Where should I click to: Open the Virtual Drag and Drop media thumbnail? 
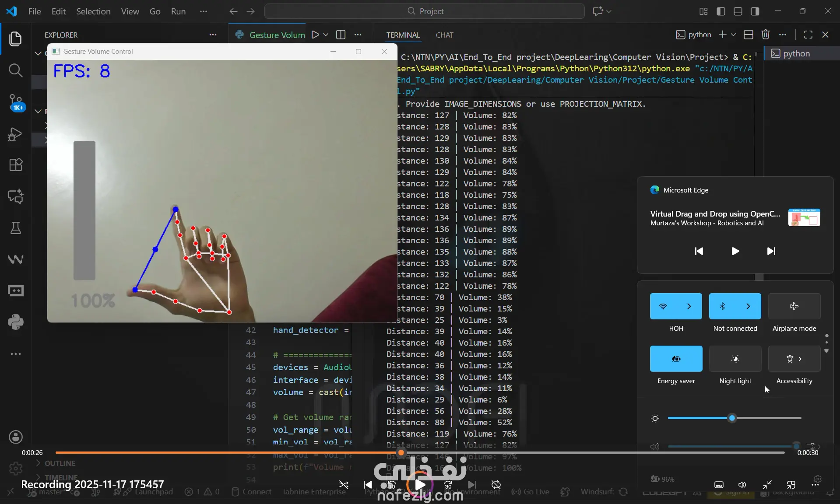point(804,217)
